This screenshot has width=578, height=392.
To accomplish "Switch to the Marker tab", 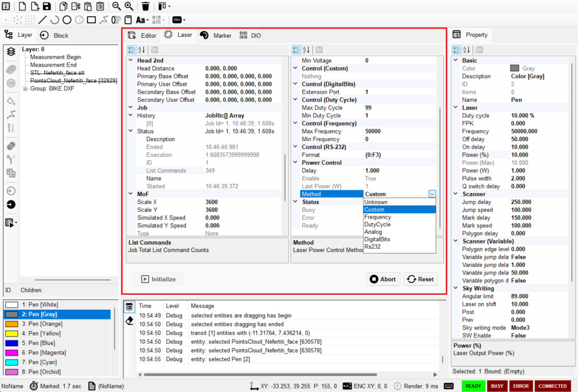I will pos(216,36).
